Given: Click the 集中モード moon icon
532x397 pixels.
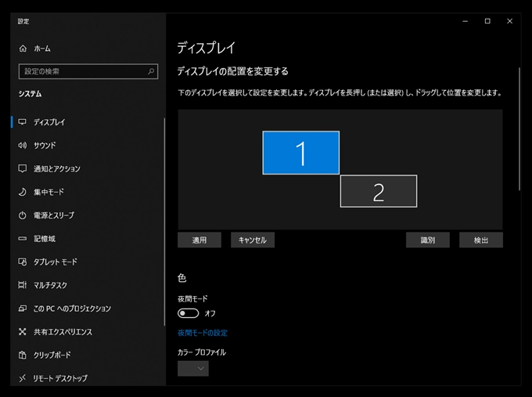Looking at the screenshot, I should click(23, 192).
